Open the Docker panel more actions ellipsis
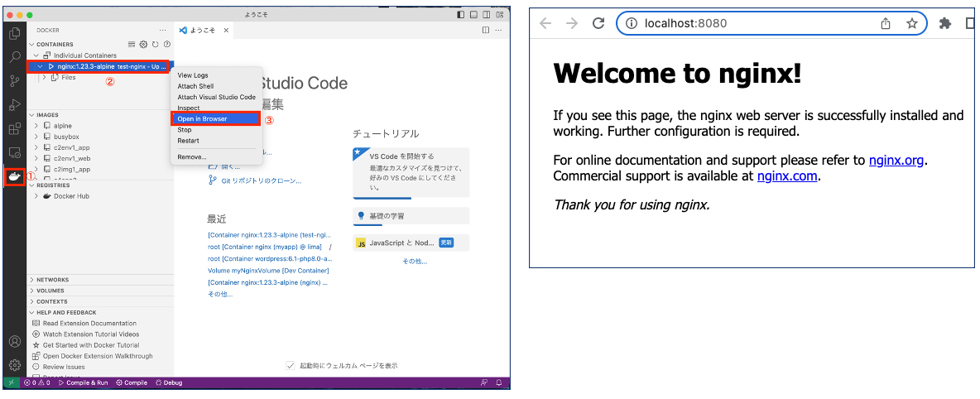The height and width of the screenshot is (399, 980). click(x=163, y=30)
